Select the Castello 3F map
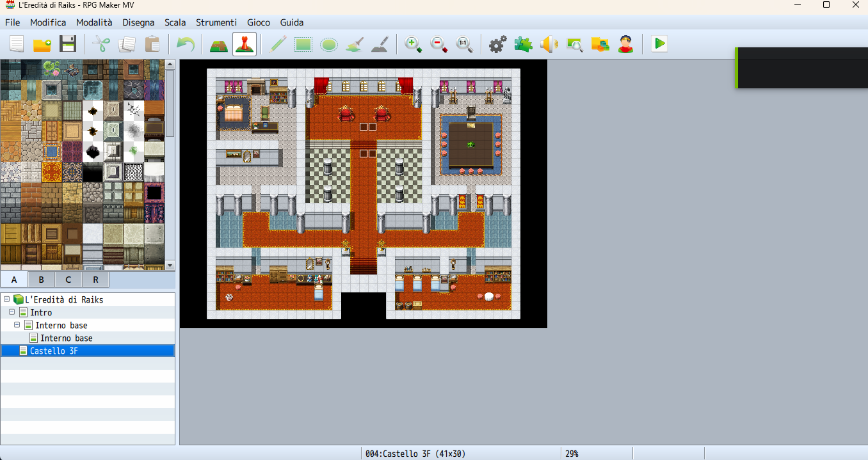Screen dimensions: 868x460 point(54,351)
